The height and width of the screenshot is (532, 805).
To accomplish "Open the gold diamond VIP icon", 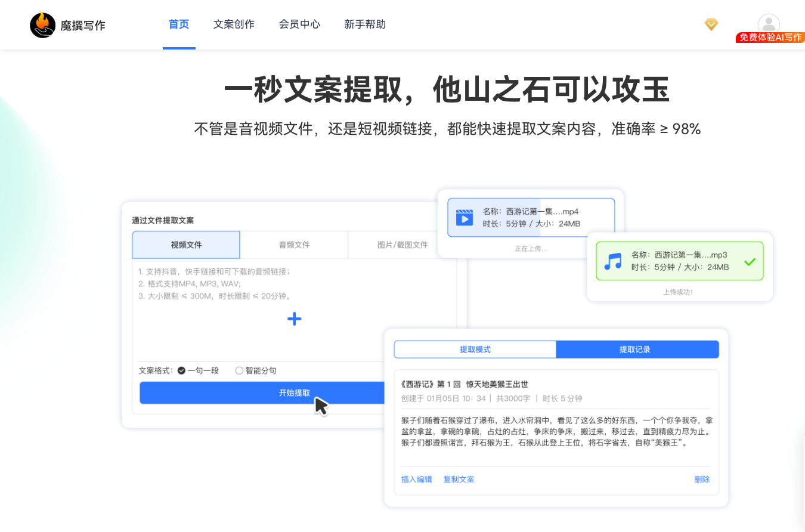I will [711, 24].
